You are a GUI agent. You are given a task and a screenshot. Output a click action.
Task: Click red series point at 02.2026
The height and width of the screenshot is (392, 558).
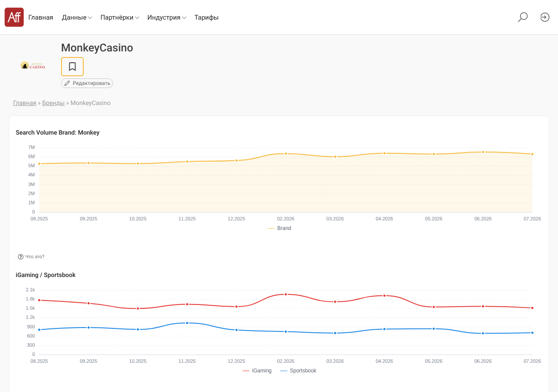[286, 294]
